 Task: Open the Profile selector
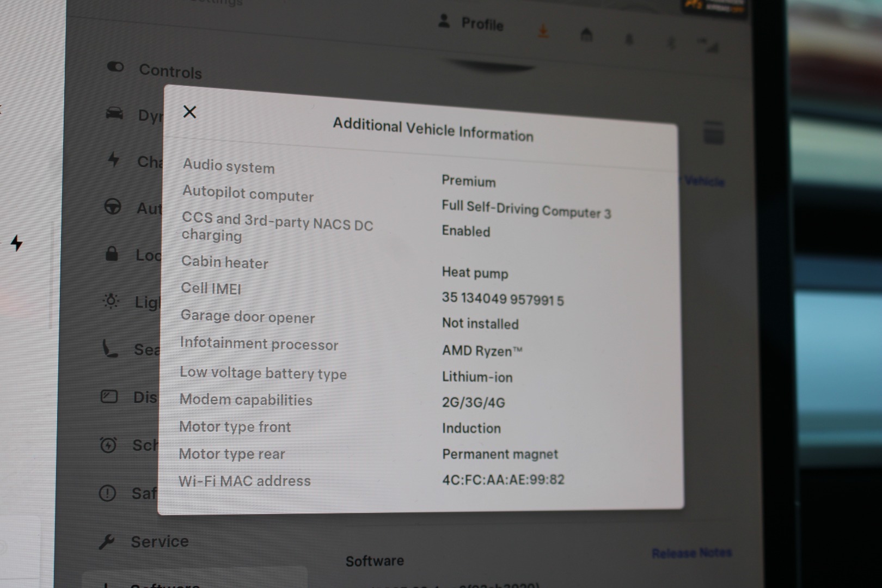tap(471, 23)
